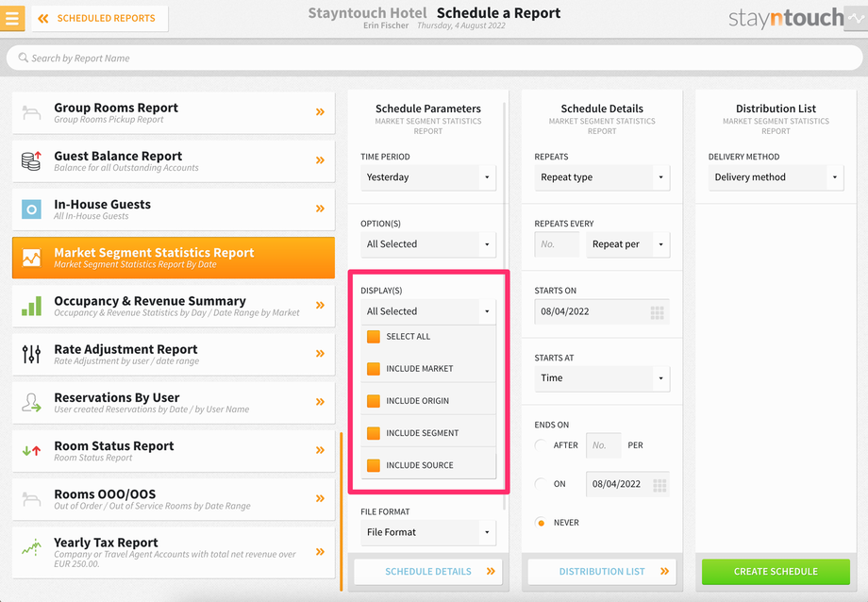Screen dimensions: 868x602
Task: Select Group Rooms Report in the list
Action: [x=174, y=112]
